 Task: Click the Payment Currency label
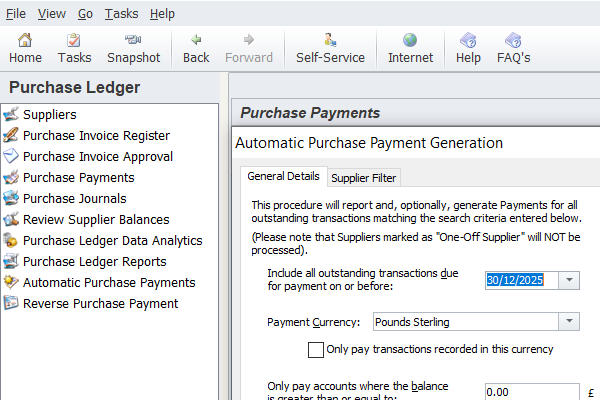coord(313,322)
